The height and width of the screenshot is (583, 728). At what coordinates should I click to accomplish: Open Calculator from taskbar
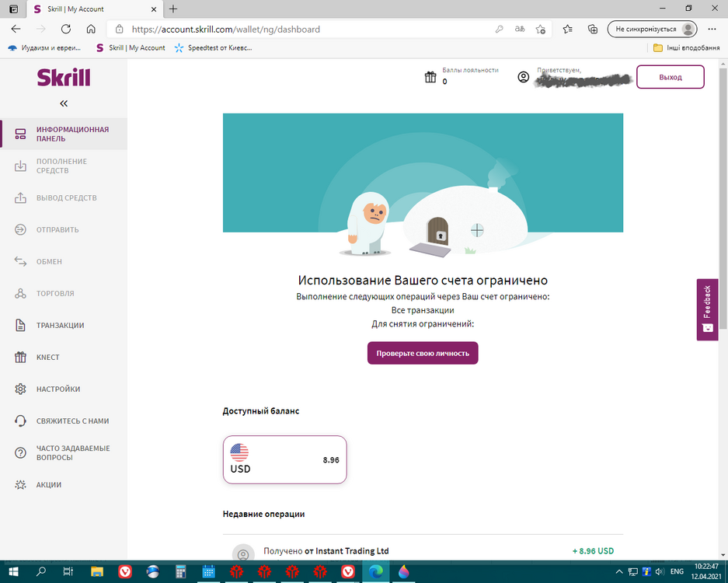pyautogui.click(x=180, y=571)
